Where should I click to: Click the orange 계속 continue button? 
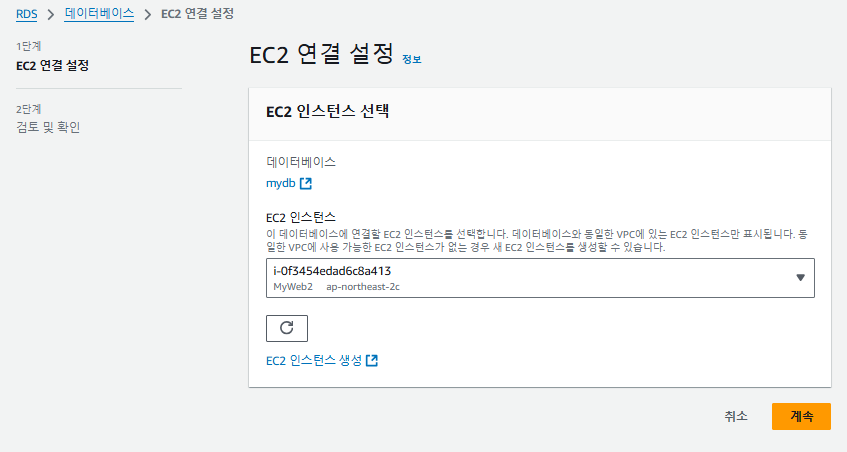pos(801,416)
